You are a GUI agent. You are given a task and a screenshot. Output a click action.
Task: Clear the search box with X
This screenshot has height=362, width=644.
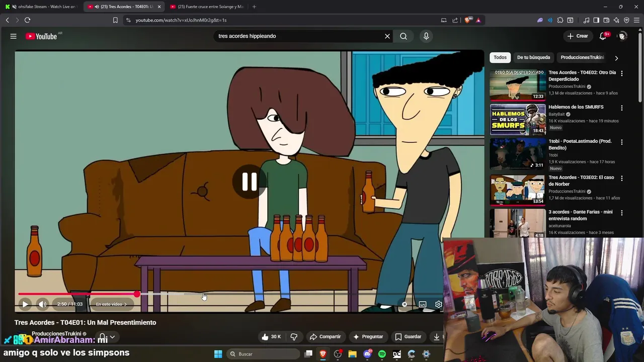tap(387, 36)
